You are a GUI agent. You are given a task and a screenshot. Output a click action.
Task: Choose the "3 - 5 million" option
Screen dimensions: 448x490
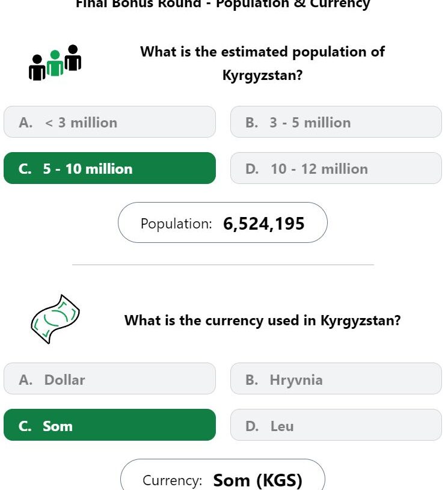coord(336,122)
